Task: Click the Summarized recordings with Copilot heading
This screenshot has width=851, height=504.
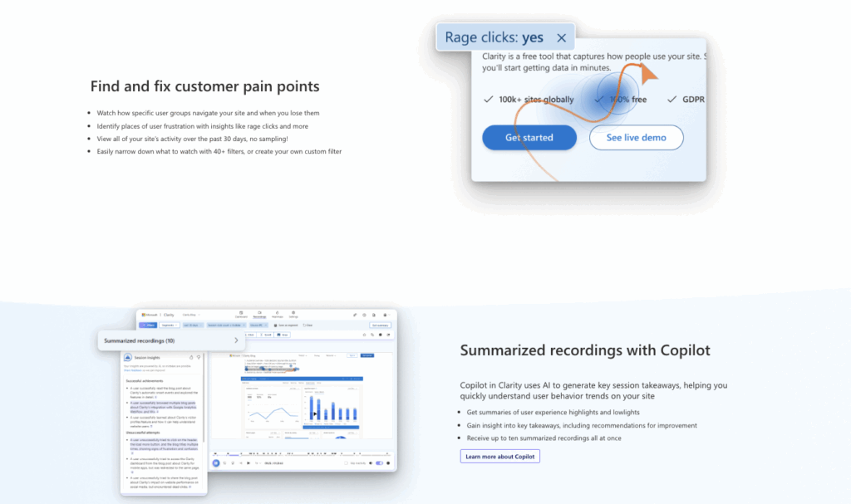Action: 585,350
